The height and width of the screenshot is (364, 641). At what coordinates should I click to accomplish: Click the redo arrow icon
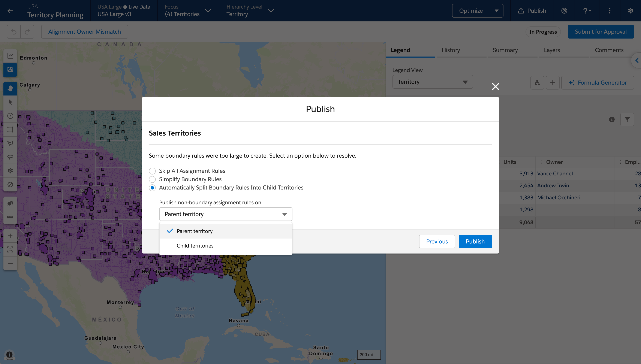pos(27,32)
